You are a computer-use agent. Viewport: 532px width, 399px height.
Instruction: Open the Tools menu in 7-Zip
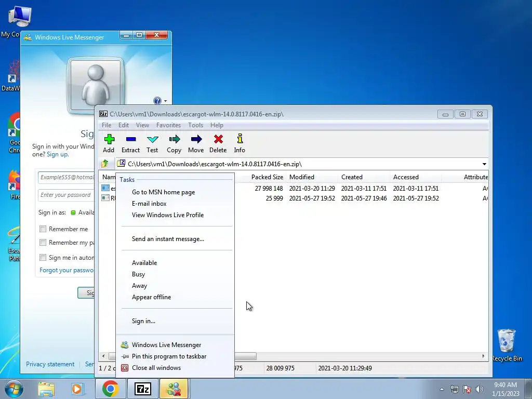[x=196, y=125]
